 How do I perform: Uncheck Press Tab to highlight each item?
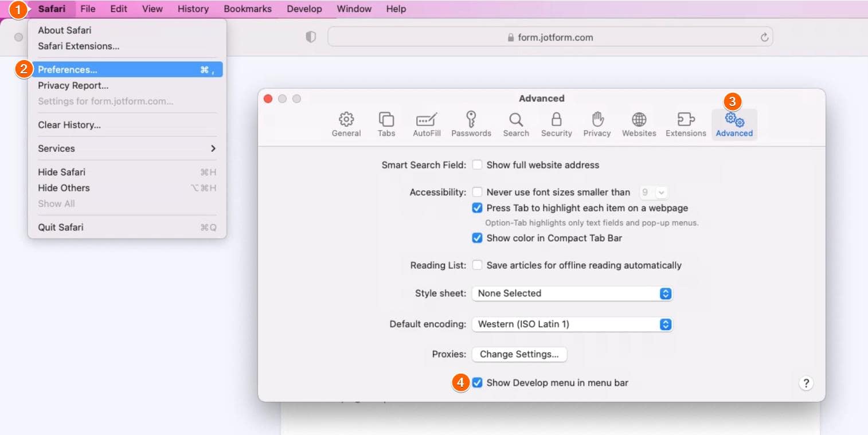477,208
